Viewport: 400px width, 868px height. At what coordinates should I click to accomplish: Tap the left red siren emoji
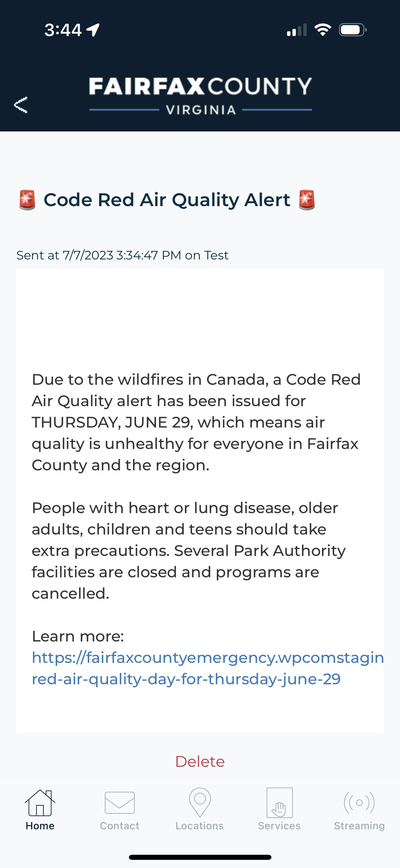(27, 200)
